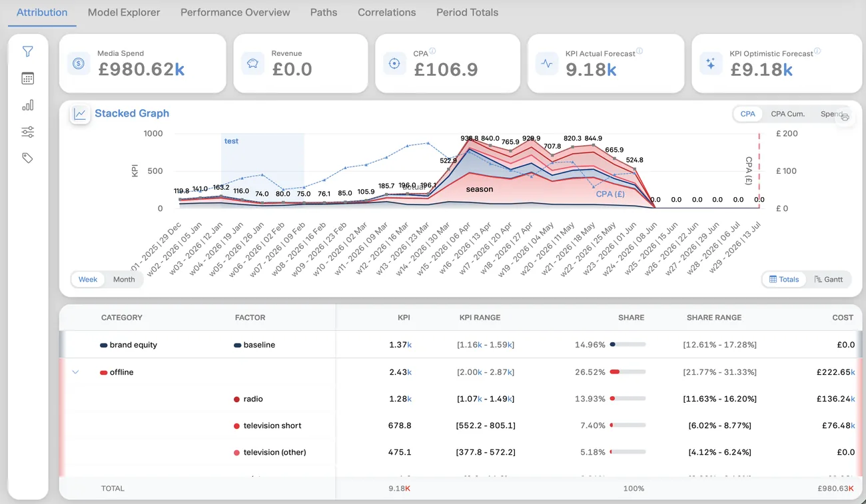Image resolution: width=866 pixels, height=504 pixels.
Task: Click the offline category color marker
Action: point(103,373)
